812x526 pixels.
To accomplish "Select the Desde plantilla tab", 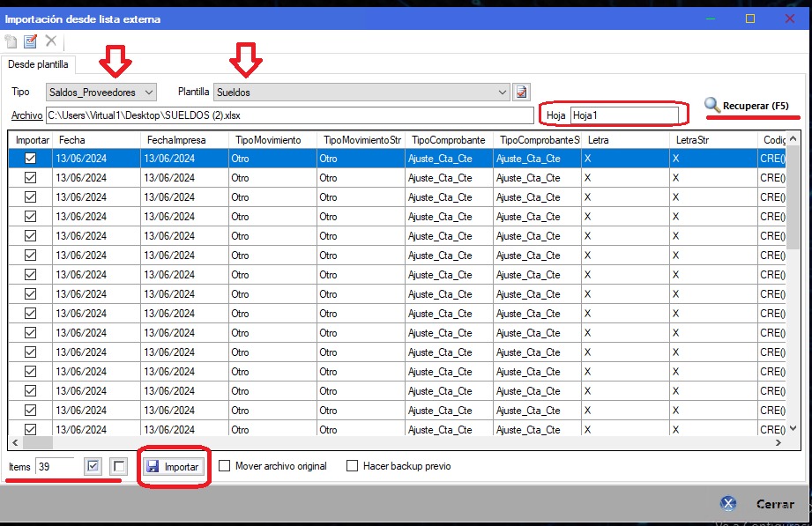I will (37, 64).
